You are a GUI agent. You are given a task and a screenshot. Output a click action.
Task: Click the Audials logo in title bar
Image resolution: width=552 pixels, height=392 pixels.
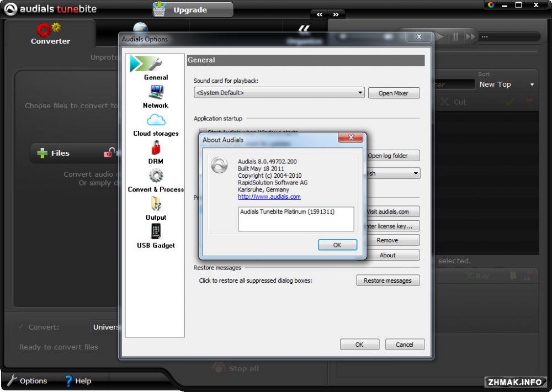(10, 9)
